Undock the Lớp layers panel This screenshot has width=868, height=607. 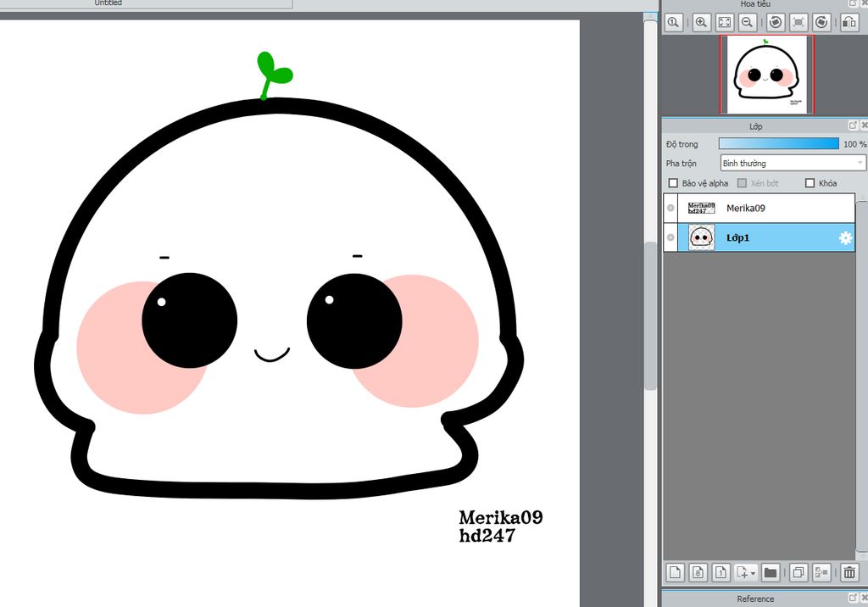(x=853, y=125)
